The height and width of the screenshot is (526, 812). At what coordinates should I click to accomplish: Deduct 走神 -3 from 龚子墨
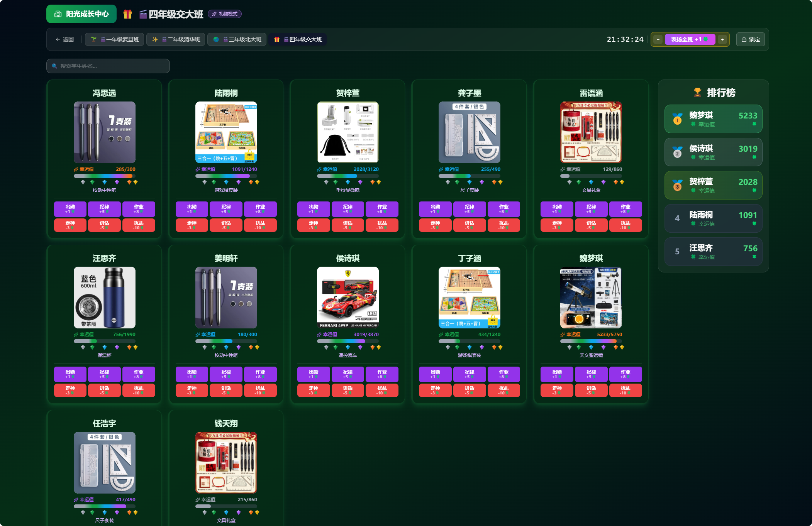tap(435, 225)
